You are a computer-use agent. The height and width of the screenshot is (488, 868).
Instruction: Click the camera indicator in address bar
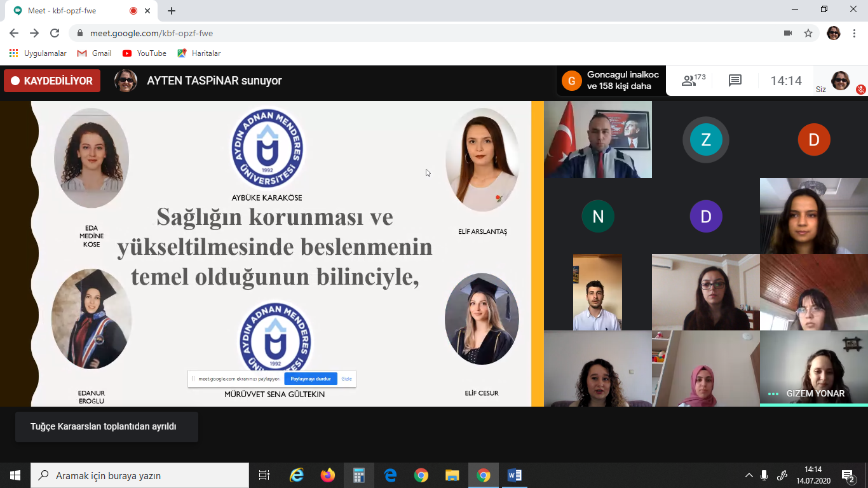point(788,33)
